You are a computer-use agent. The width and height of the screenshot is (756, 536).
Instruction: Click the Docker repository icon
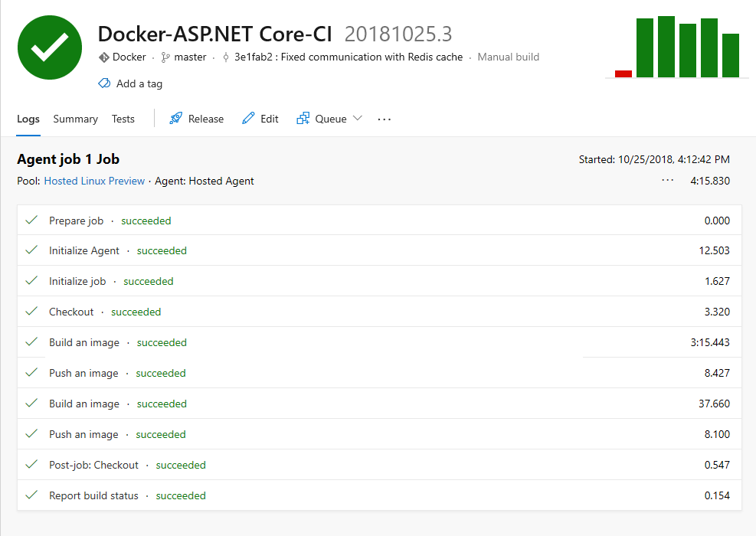(x=103, y=57)
